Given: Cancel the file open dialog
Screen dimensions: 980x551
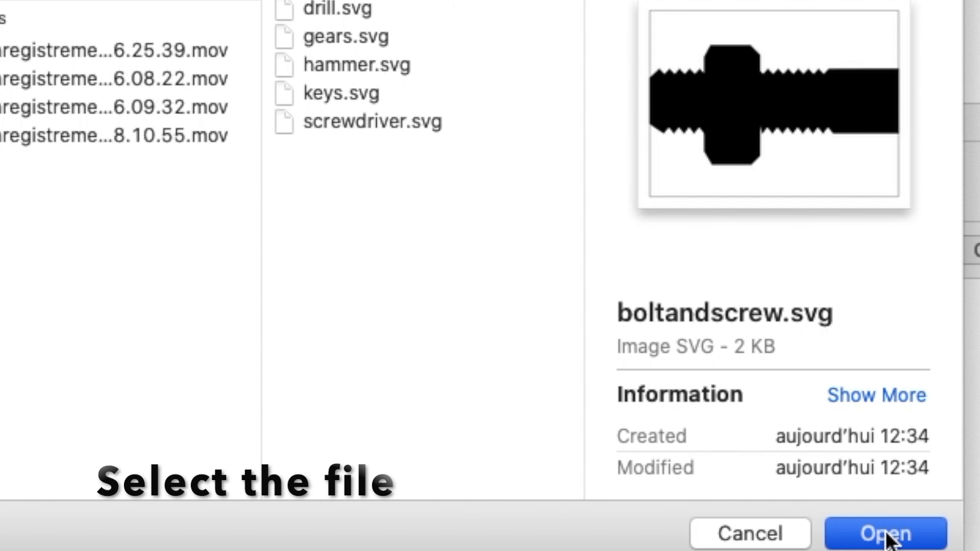Looking at the screenshot, I should 750,533.
